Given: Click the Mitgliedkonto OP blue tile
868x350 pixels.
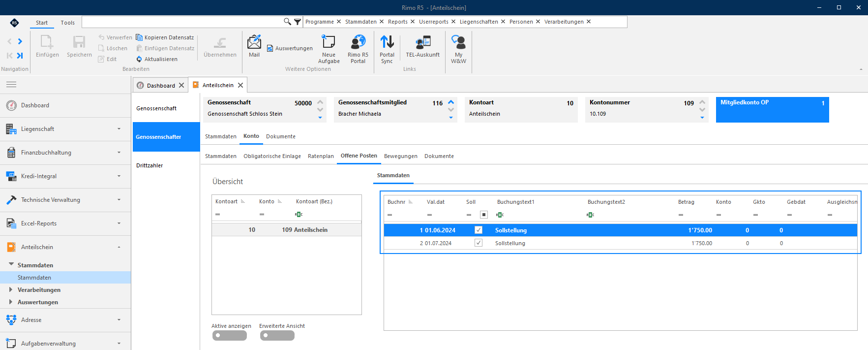Looking at the screenshot, I should pyautogui.click(x=772, y=110).
